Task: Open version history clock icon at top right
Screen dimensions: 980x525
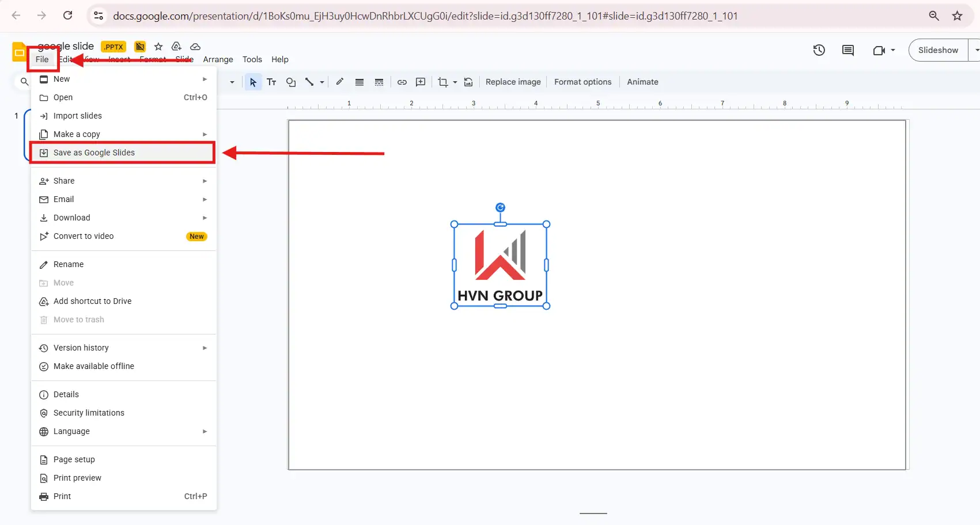Action: (x=819, y=50)
